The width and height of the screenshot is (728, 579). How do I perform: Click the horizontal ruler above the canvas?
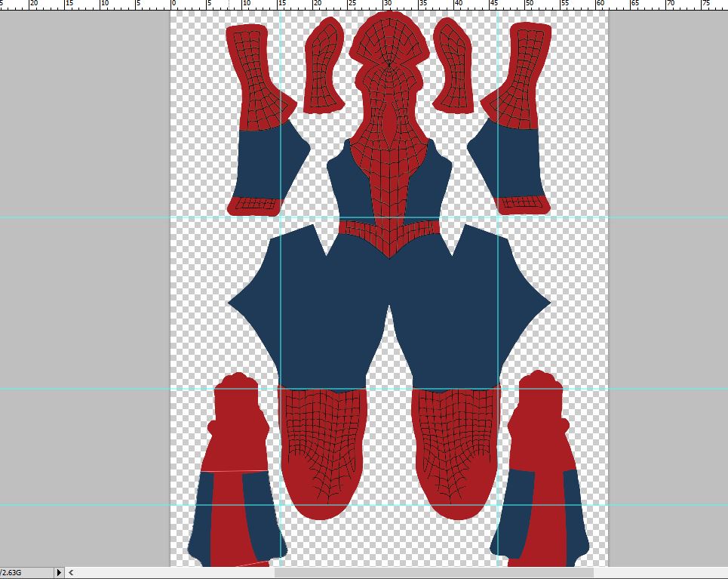pos(364,5)
